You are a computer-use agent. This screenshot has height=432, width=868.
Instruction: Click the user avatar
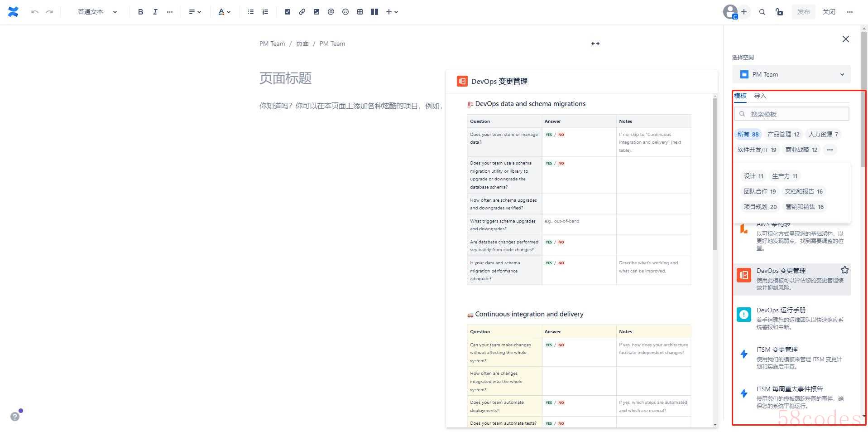(729, 12)
